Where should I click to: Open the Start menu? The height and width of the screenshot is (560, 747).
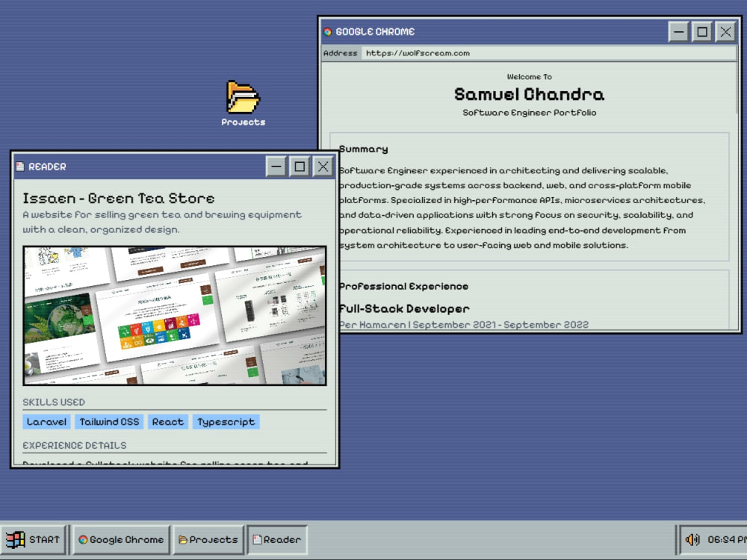(x=34, y=540)
